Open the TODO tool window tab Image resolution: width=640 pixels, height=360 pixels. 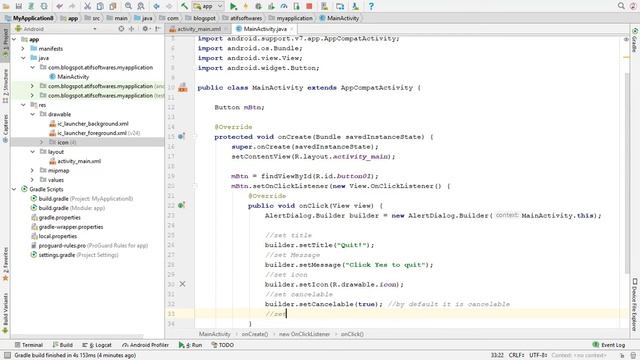pyautogui.click(x=223, y=345)
